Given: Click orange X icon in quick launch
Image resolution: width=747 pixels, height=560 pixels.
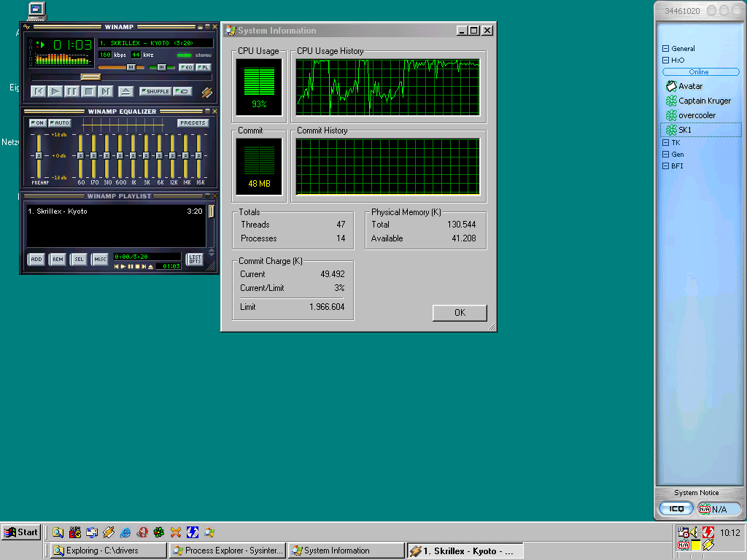Looking at the screenshot, I should coord(176,532).
